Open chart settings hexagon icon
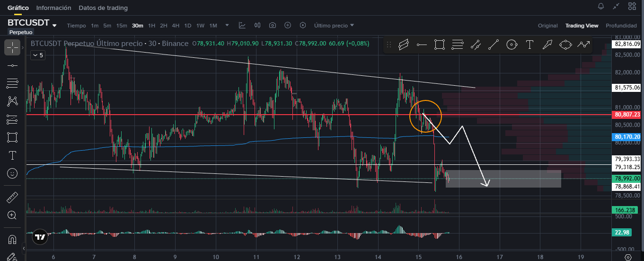Viewport: 644px width, 261px height. (x=303, y=25)
